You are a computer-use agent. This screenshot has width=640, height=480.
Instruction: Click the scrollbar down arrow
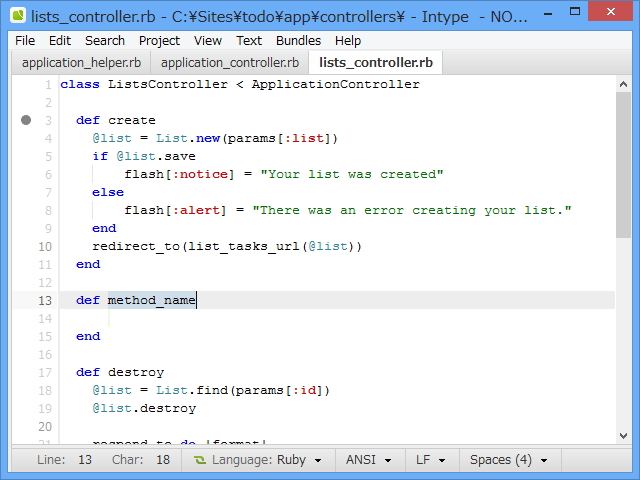click(x=623, y=436)
